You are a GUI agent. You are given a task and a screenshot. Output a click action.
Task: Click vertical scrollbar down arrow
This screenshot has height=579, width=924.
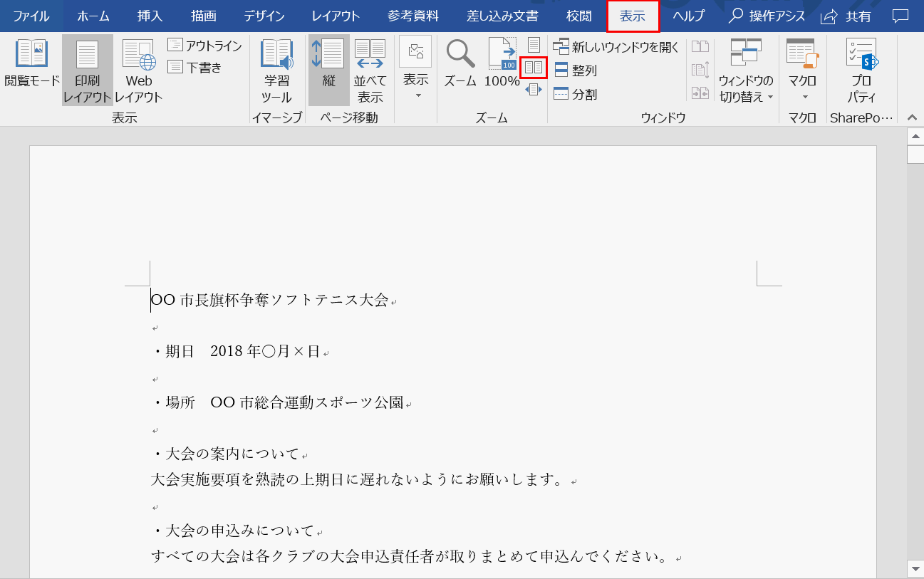click(915, 568)
